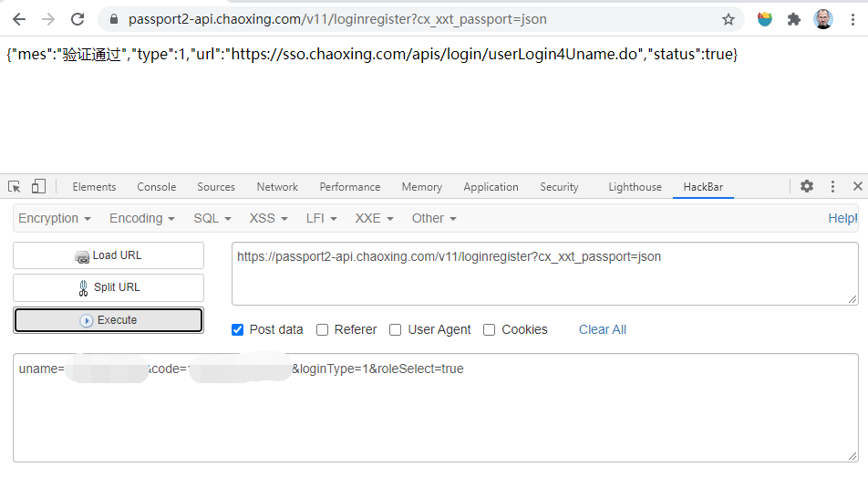The image size is (868, 478).
Task: Click the Split URL button
Action: (x=108, y=287)
